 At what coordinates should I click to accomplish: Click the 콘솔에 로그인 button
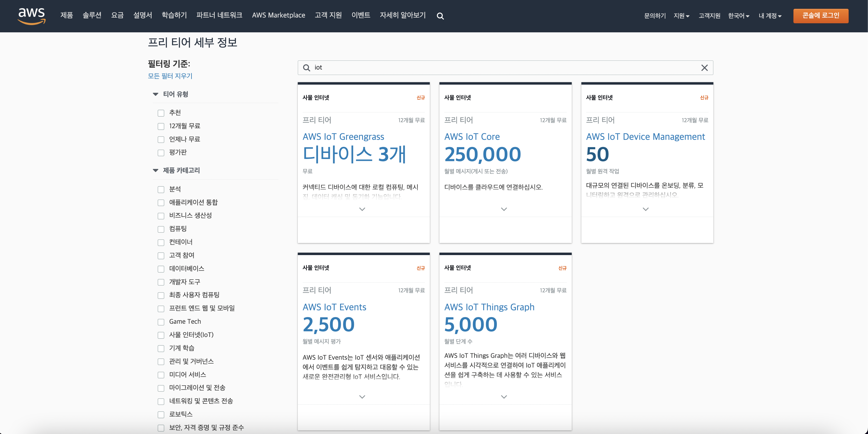click(821, 15)
